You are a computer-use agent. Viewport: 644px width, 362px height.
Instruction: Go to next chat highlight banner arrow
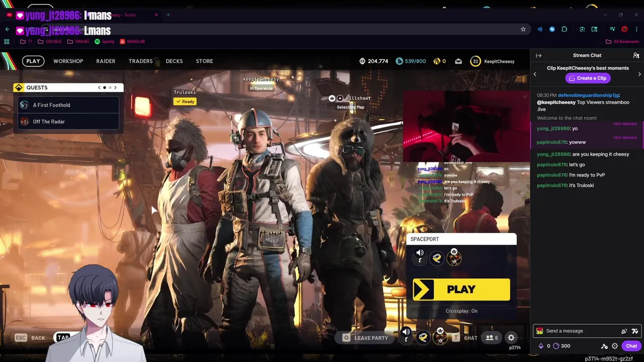click(639, 74)
